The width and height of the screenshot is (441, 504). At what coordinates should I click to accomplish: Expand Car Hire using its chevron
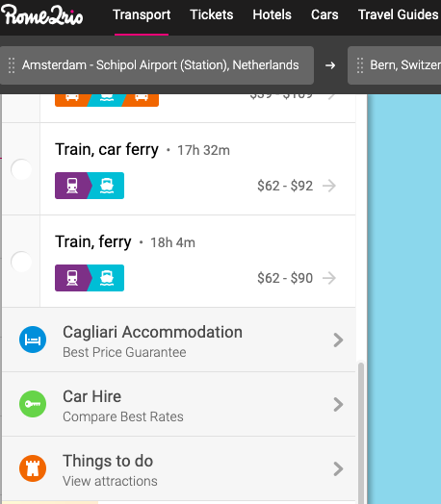click(338, 404)
